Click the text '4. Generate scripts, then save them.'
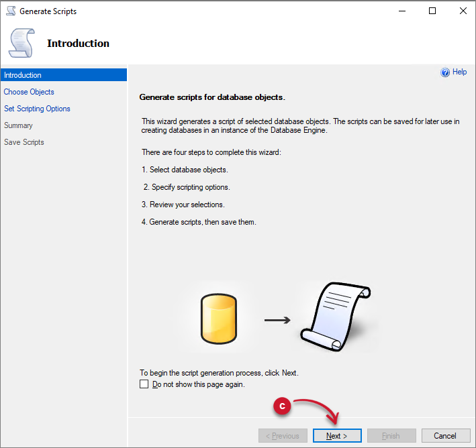Viewport: 476px width, 448px height. click(x=199, y=222)
